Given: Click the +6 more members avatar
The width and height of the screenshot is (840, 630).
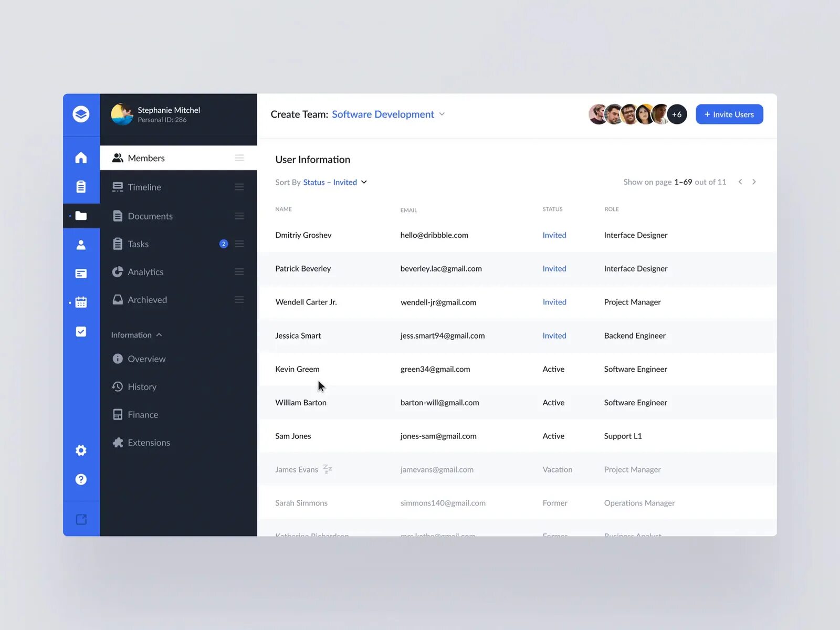Looking at the screenshot, I should [677, 114].
